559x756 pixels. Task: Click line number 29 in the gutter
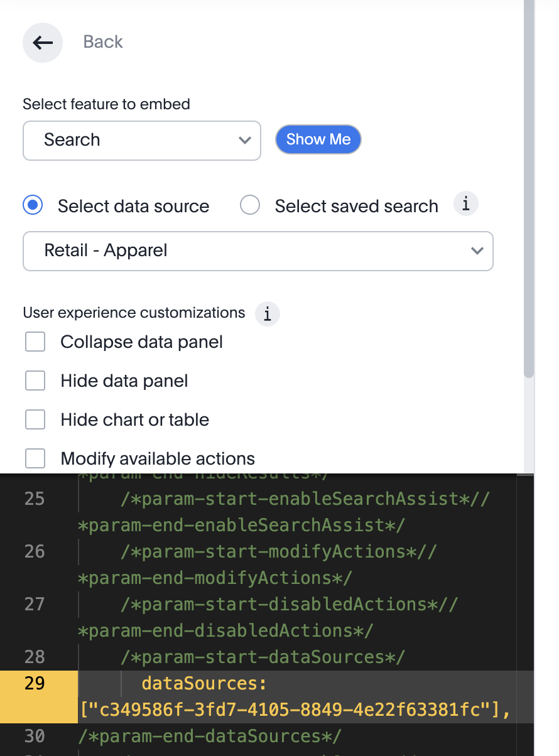[x=34, y=683]
